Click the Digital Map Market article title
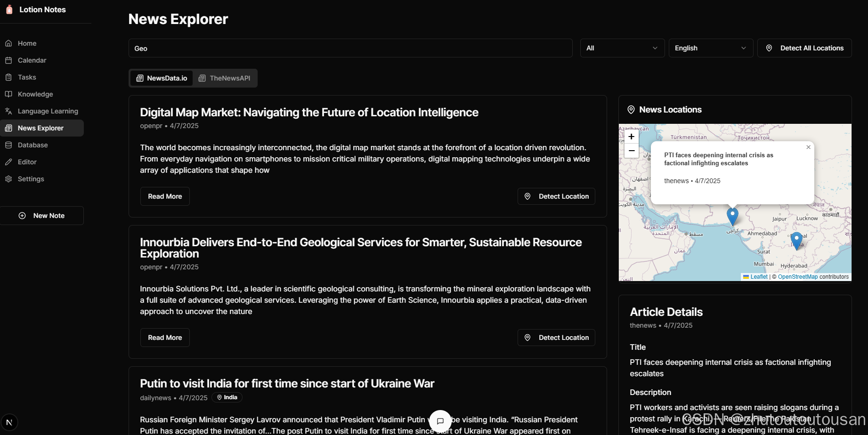This screenshot has width=868, height=435. pyautogui.click(x=309, y=113)
